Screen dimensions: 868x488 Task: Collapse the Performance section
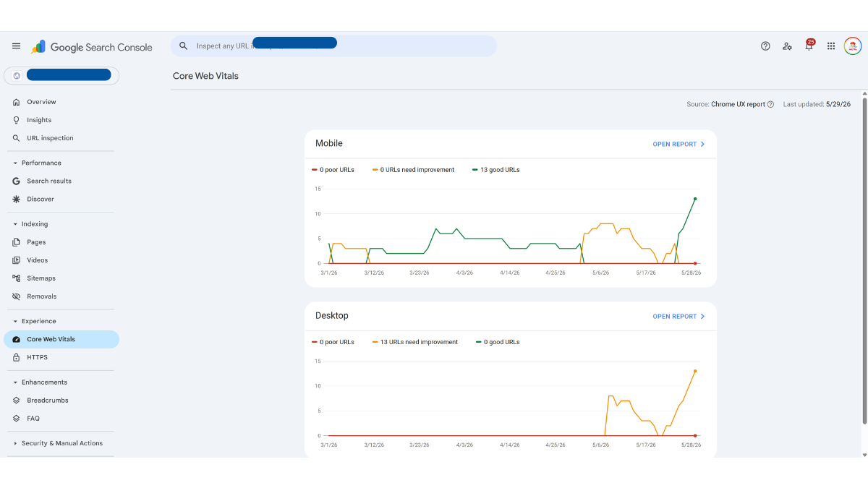pos(15,163)
